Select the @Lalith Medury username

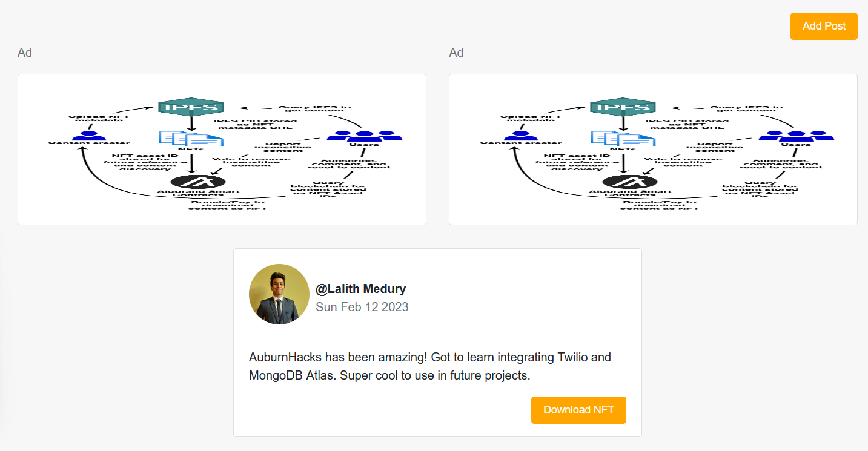(x=360, y=289)
